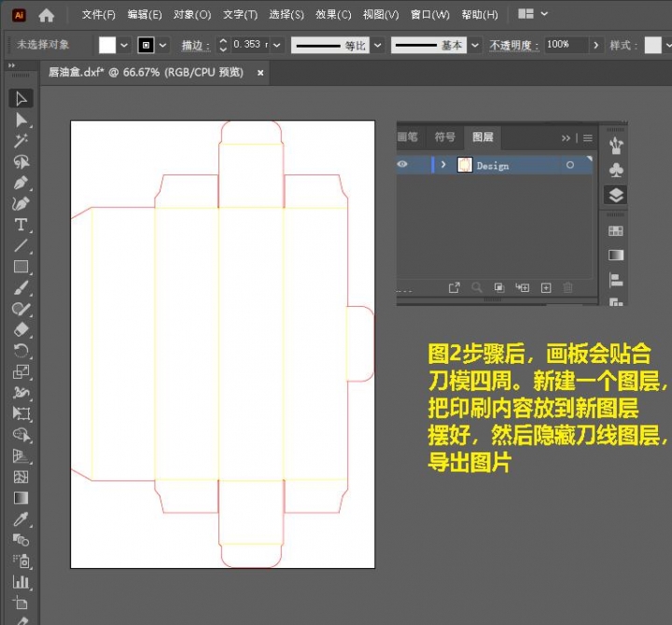Screen dimensions: 672x625
Task: Click the create new layer icon
Action: [546, 288]
